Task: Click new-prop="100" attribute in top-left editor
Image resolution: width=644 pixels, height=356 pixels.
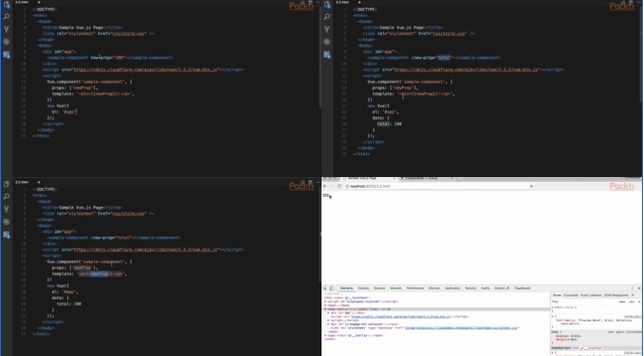Action: (x=108, y=58)
